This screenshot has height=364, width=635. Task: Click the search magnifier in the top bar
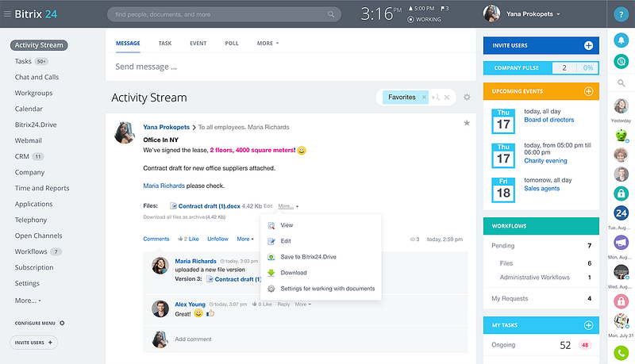331,14
